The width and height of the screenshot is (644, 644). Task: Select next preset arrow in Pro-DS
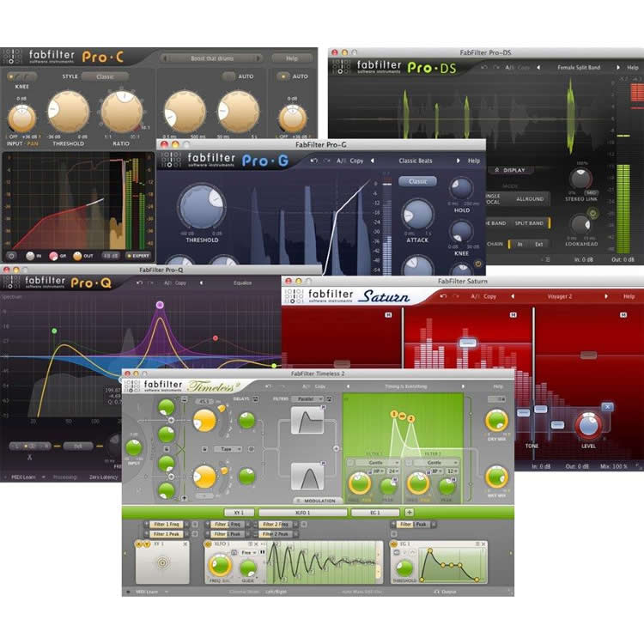tap(617, 67)
